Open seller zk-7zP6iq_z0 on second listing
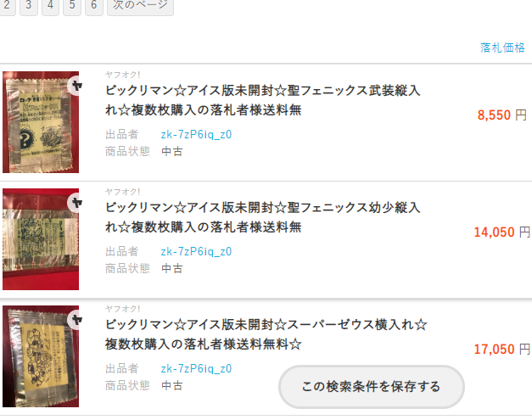The width and height of the screenshot is (532, 420). click(x=196, y=252)
